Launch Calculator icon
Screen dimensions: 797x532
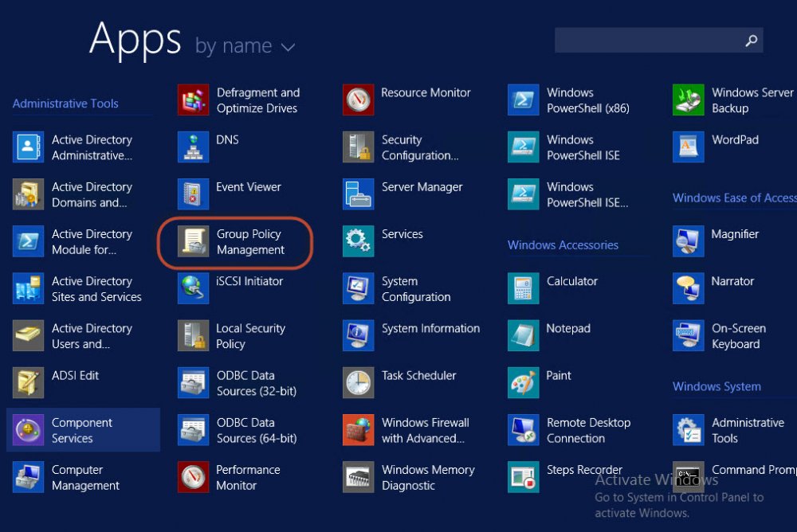[523, 288]
